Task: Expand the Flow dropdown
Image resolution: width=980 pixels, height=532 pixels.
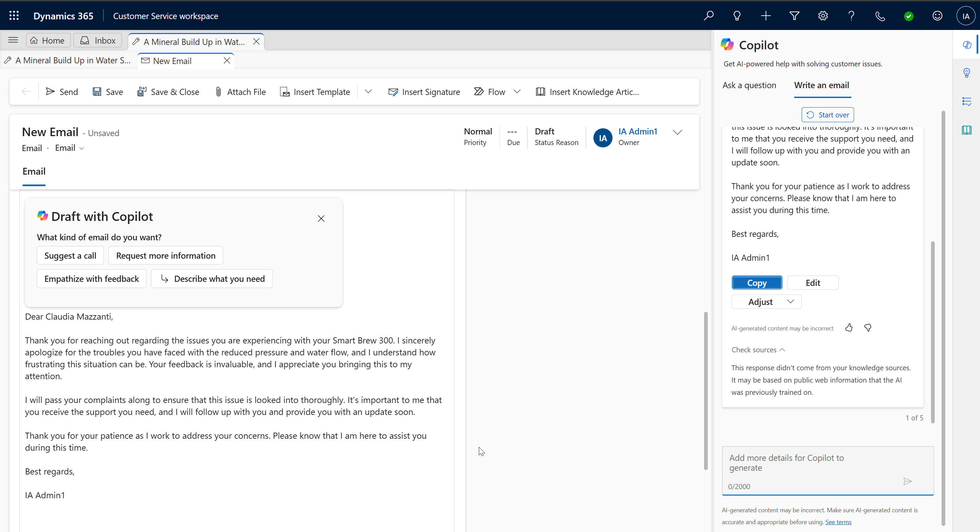Action: 517,92
